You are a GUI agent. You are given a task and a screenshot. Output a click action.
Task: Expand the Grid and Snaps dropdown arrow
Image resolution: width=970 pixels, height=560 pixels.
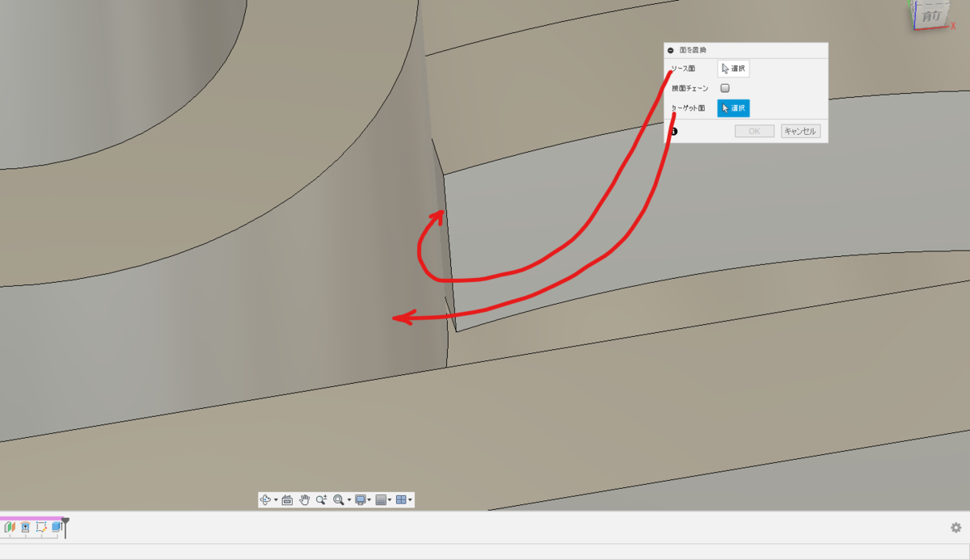390,499
